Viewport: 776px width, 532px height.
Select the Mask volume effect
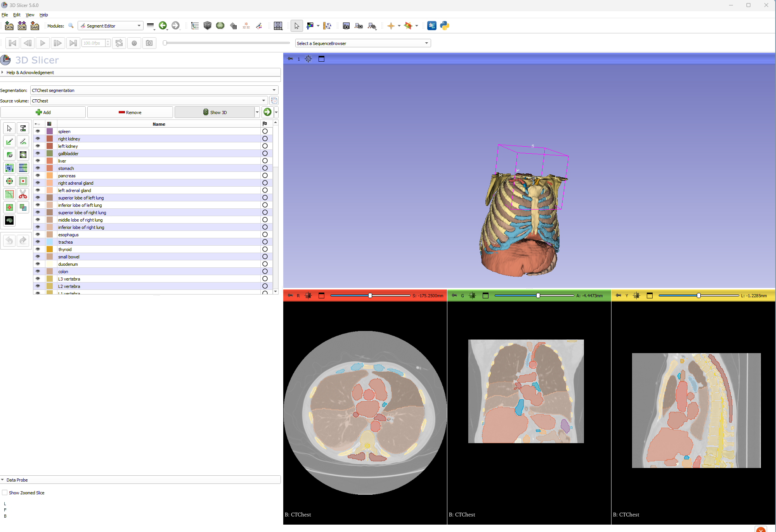(9, 221)
